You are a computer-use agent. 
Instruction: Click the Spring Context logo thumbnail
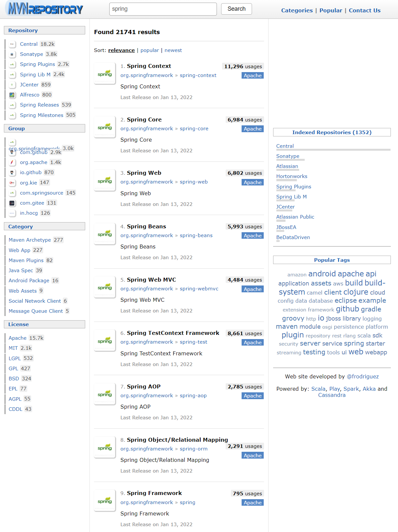tap(105, 74)
